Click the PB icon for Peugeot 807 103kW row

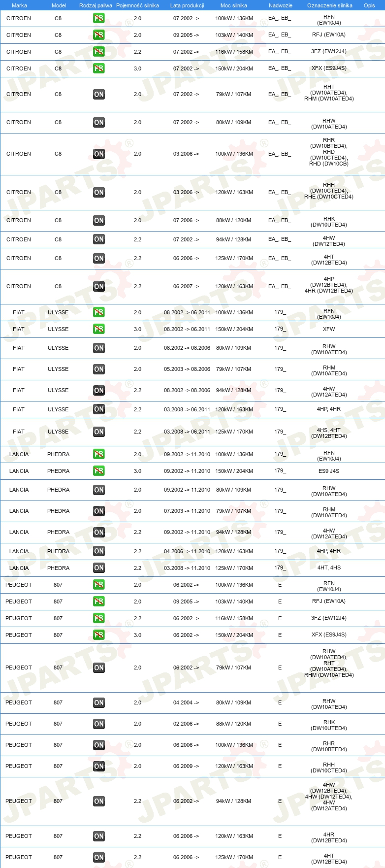pos(99,601)
